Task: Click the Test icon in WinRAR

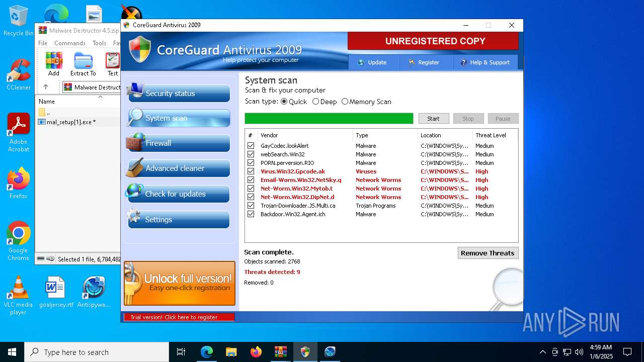Action: tap(113, 64)
